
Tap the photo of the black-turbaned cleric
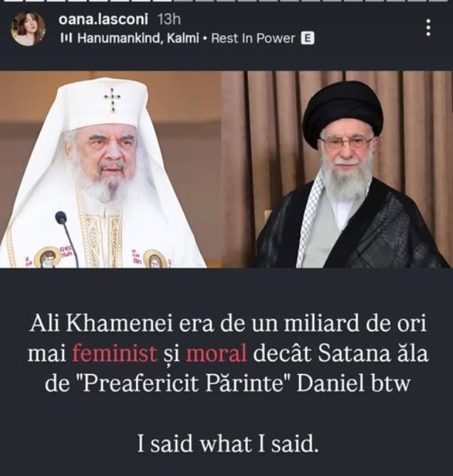coord(337,170)
